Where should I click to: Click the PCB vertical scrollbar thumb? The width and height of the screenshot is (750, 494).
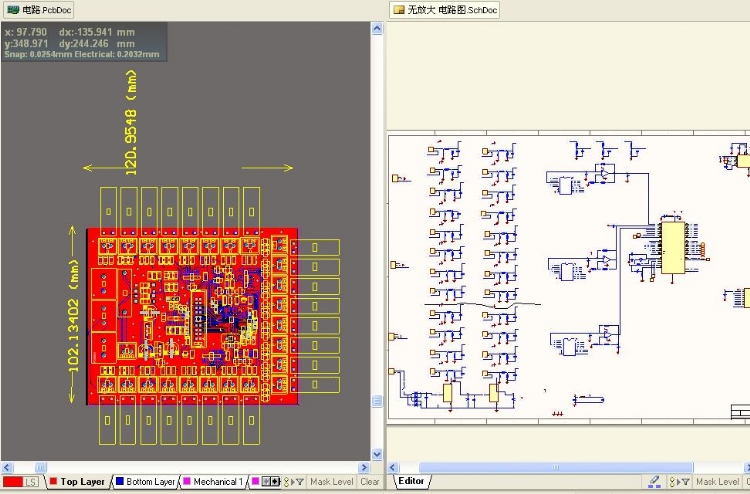pyautogui.click(x=377, y=401)
